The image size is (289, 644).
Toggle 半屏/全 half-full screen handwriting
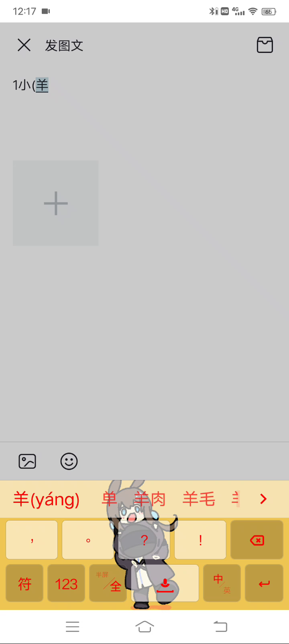tap(108, 583)
